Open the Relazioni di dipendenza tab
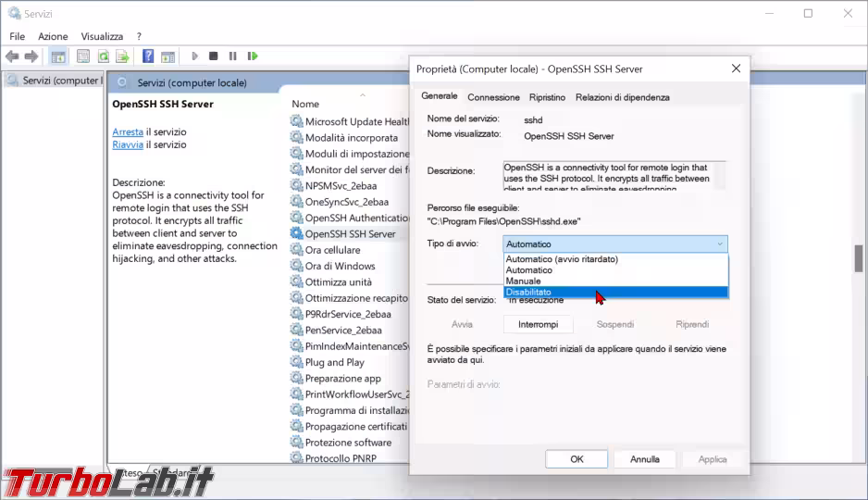The image size is (868, 500). point(622,97)
